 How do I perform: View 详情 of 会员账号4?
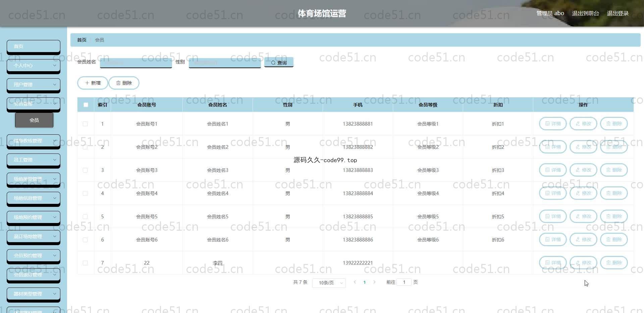point(552,193)
